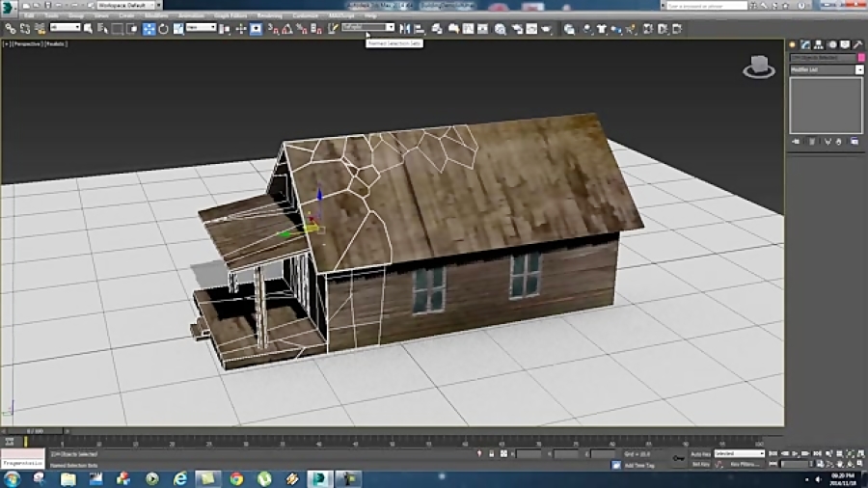Toggle Spinner Snap
868x488 pixels.
coord(316,29)
